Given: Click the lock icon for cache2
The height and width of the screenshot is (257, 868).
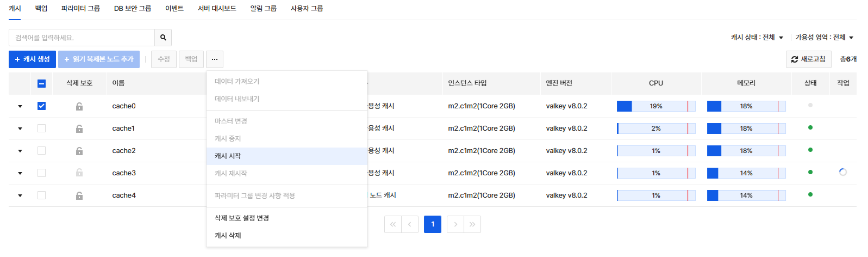Looking at the screenshot, I should click(79, 151).
